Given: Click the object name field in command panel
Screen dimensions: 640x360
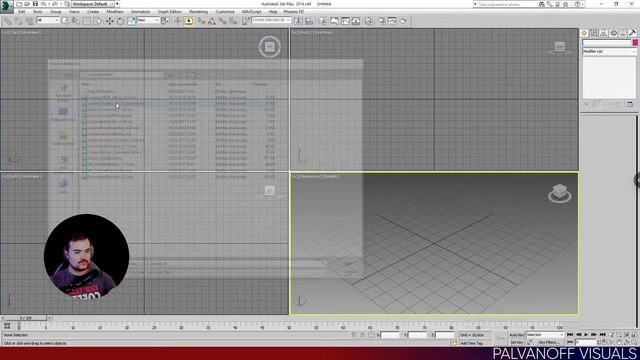Looking at the screenshot, I should (x=607, y=42).
